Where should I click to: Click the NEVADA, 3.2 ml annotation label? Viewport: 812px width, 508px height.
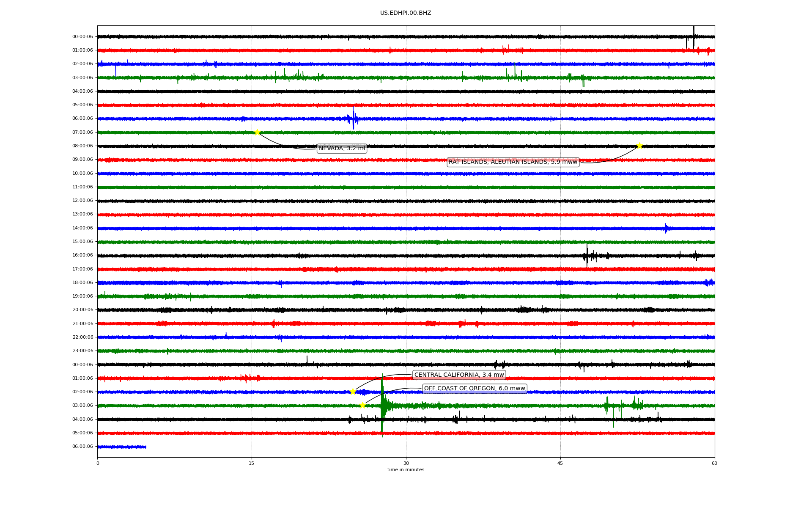tap(342, 149)
